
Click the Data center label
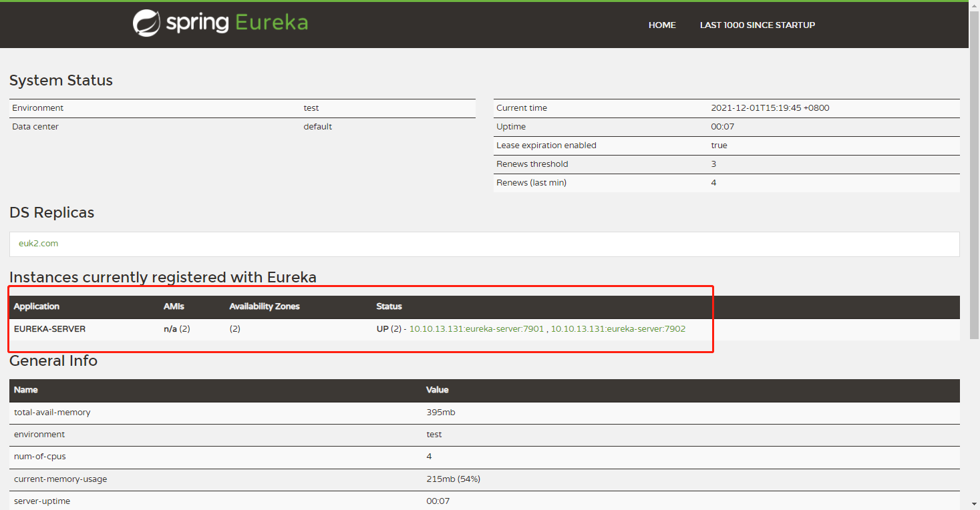click(35, 127)
